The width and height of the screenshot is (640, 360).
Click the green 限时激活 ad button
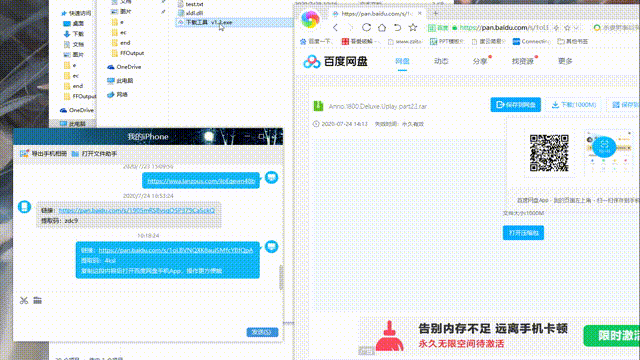[x=611, y=336]
